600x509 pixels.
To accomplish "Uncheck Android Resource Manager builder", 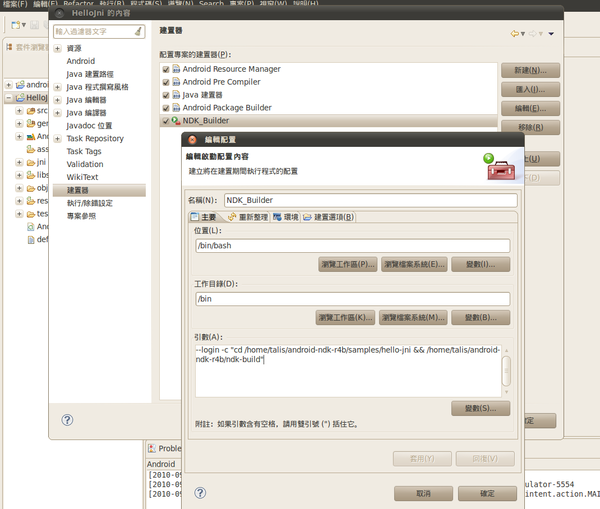I will pyautogui.click(x=166, y=69).
